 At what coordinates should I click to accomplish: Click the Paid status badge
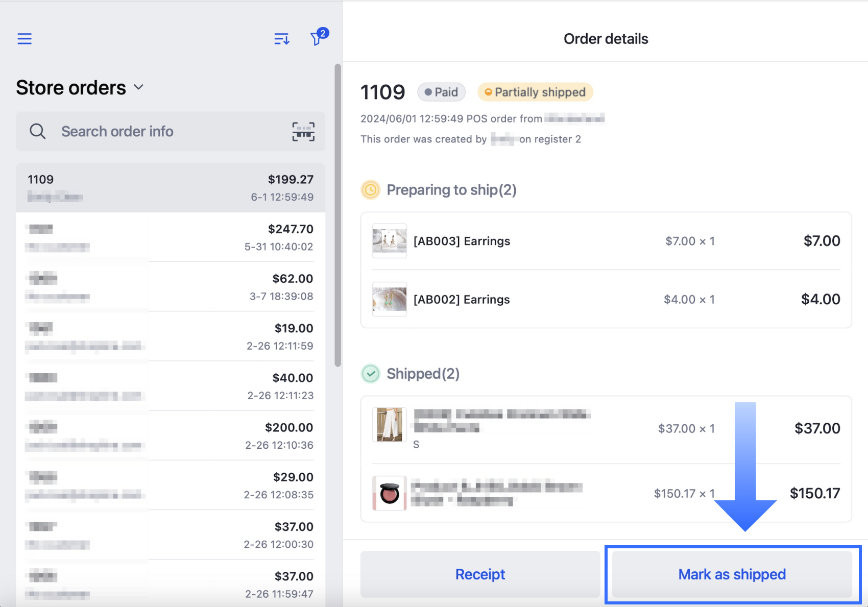pyautogui.click(x=442, y=92)
